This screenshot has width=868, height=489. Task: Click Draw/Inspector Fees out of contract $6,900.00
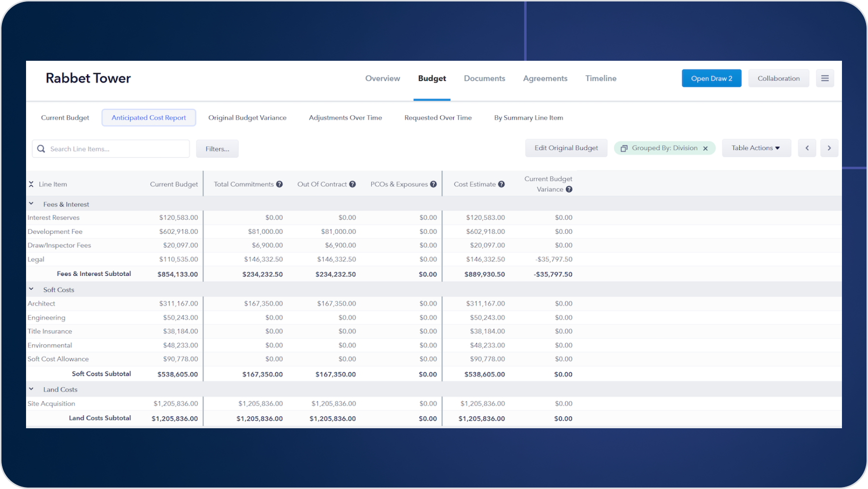(x=340, y=245)
